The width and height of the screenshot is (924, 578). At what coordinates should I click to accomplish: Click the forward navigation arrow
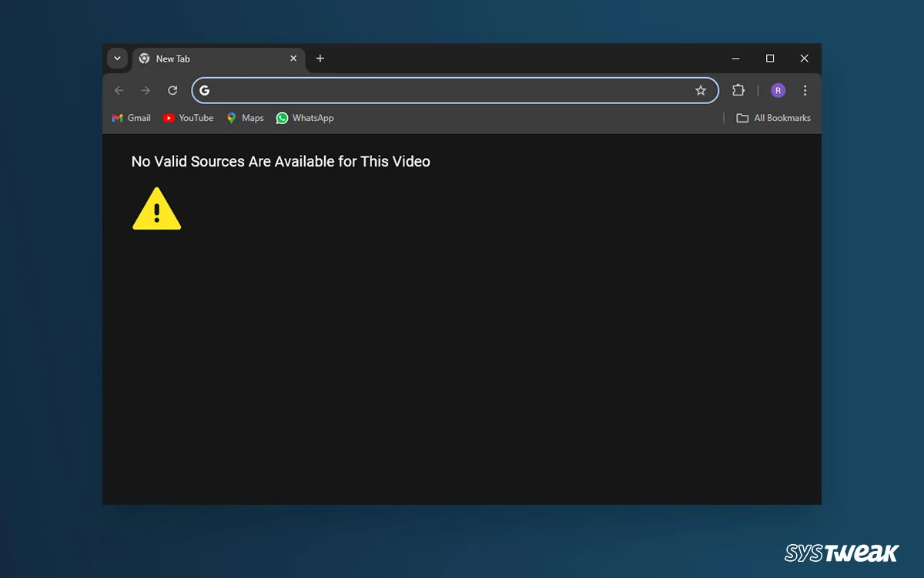(146, 90)
